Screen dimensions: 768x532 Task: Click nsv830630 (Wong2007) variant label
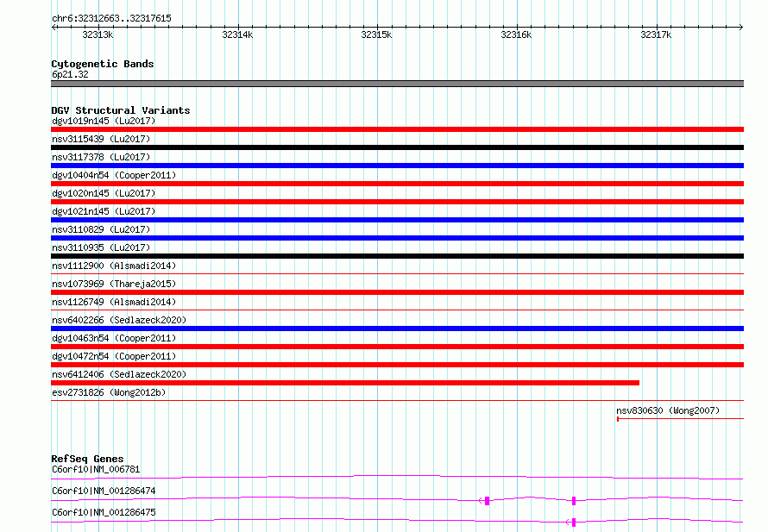coord(668,410)
